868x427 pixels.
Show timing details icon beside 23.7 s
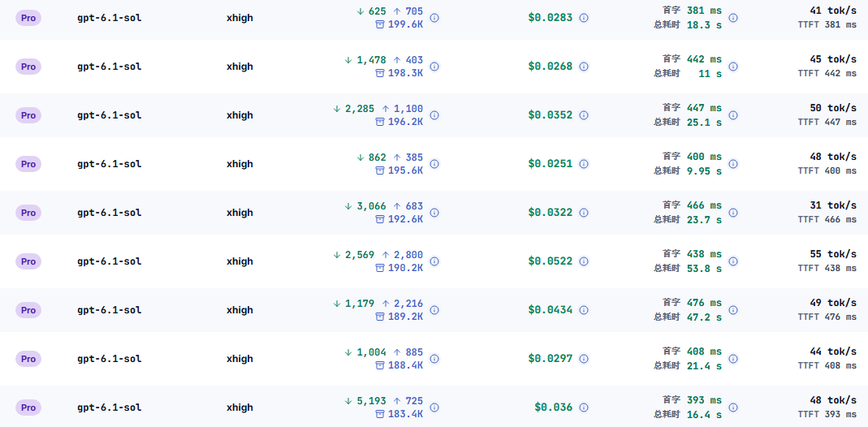pyautogui.click(x=733, y=213)
